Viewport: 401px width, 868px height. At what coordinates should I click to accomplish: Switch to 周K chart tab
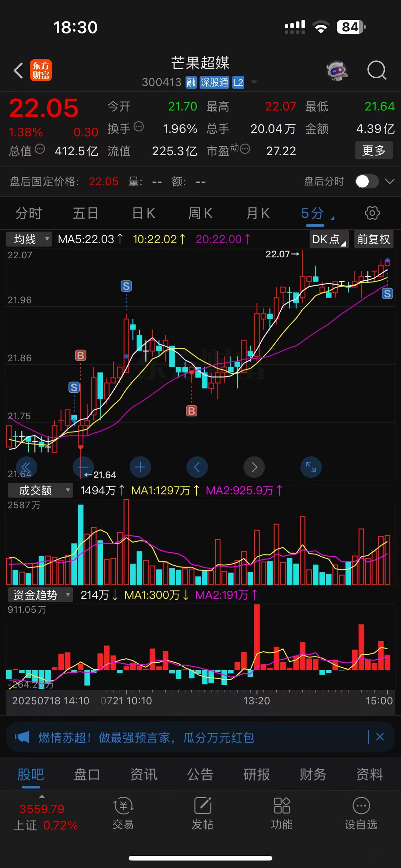pyautogui.click(x=200, y=213)
